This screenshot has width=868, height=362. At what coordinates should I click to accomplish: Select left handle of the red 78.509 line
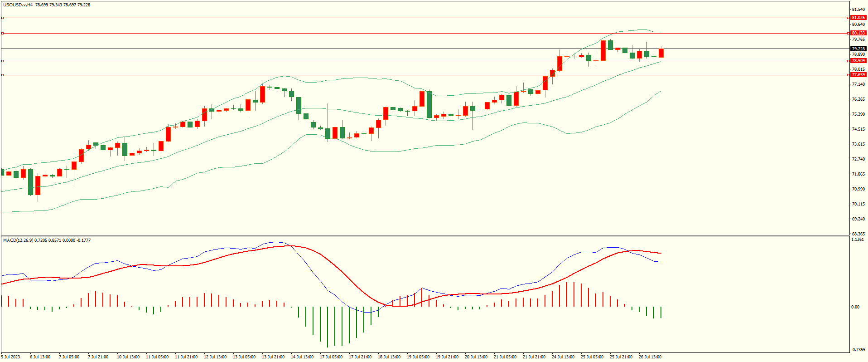pos(2,61)
